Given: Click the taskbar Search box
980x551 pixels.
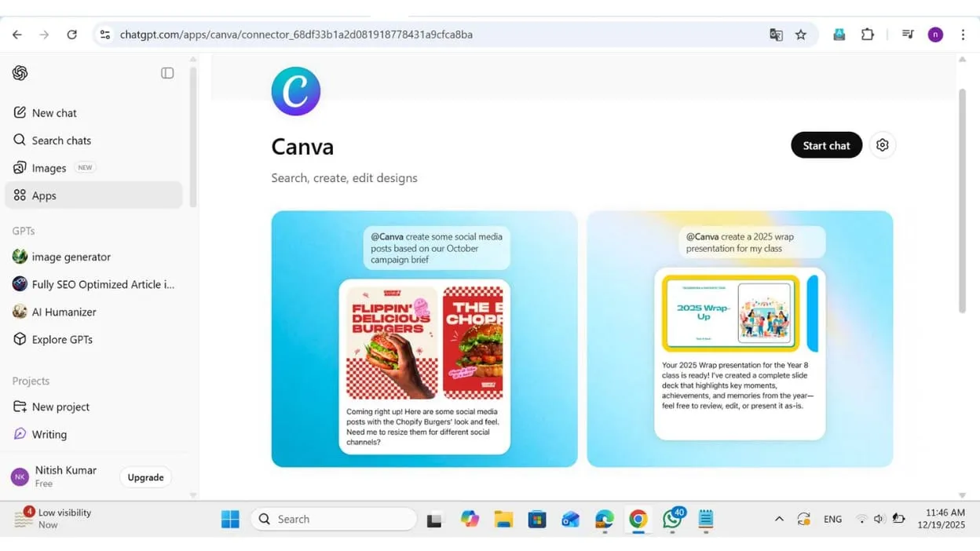Looking at the screenshot, I should (x=334, y=519).
